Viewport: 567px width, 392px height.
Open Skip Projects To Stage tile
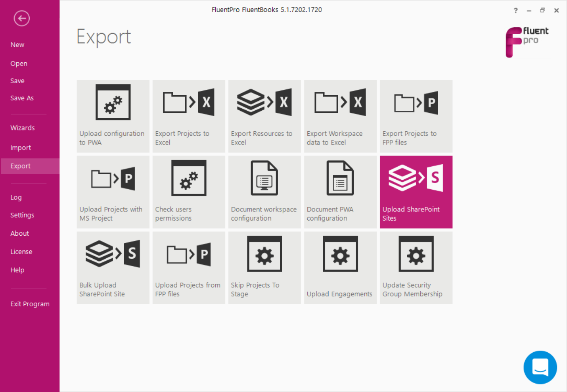[264, 267]
